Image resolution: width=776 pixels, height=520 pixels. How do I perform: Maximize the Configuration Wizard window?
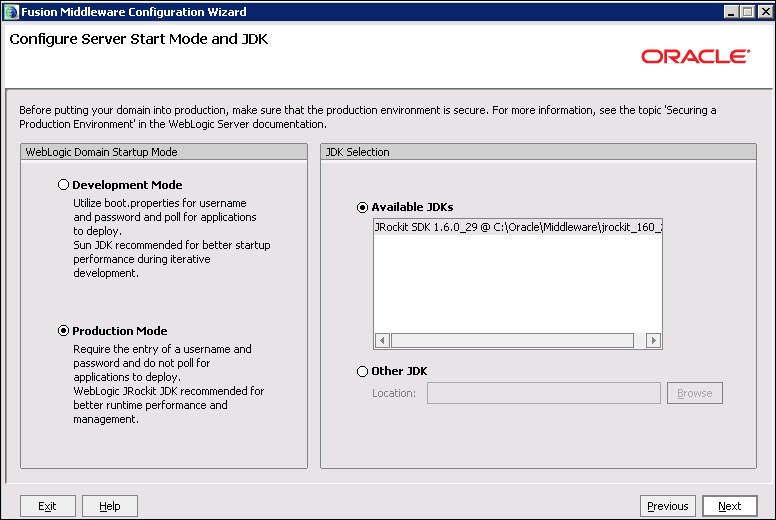[747, 12]
